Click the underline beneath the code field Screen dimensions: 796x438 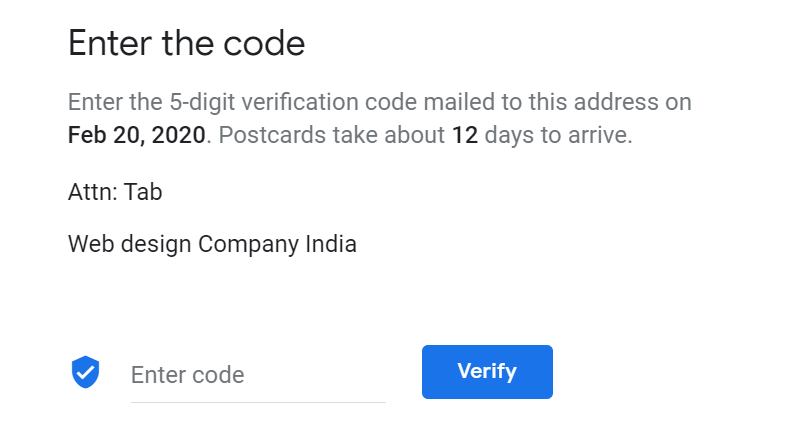click(258, 402)
